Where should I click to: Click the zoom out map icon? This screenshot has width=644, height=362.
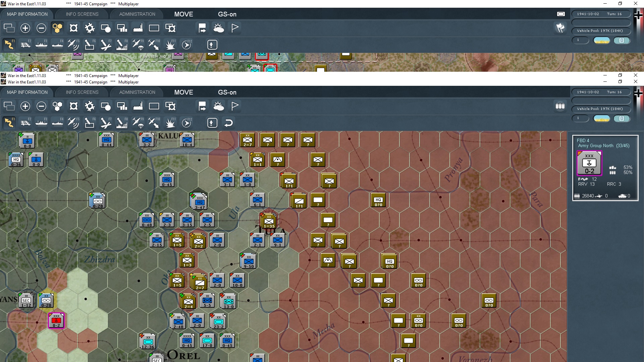point(41,106)
